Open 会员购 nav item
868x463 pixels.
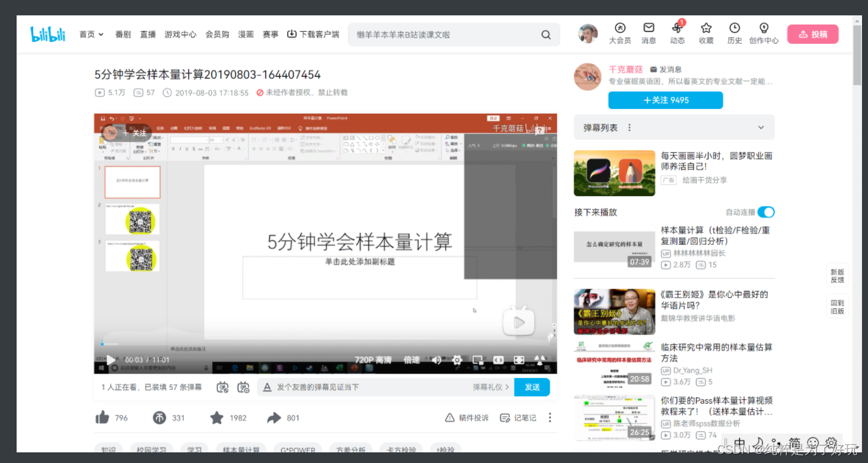pos(217,35)
